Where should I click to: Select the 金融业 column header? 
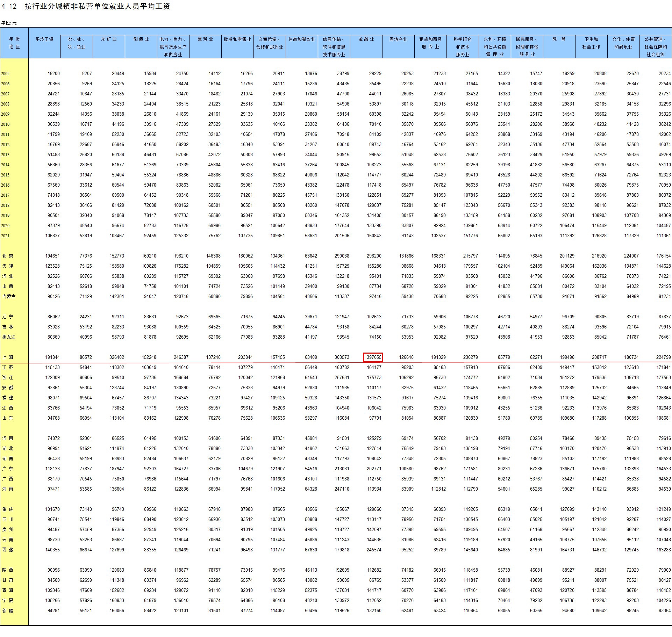366,39
